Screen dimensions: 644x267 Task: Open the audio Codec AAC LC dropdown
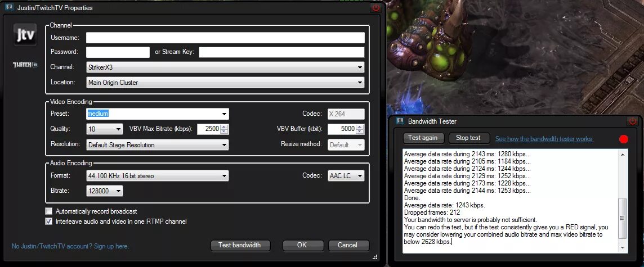point(346,176)
